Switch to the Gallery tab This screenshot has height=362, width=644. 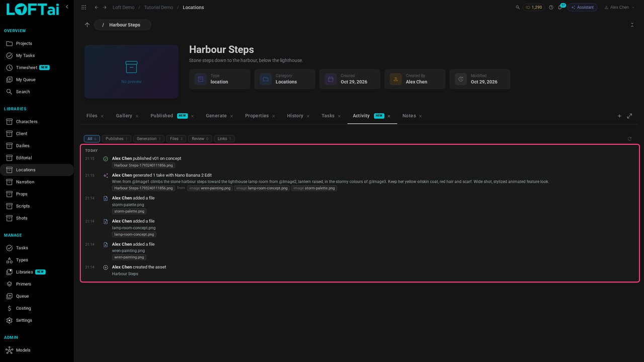pos(124,116)
